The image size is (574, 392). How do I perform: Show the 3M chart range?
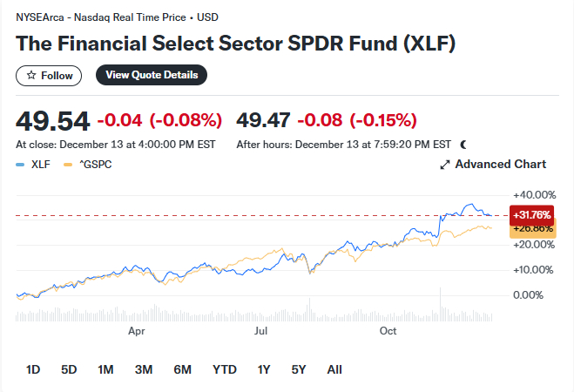click(x=144, y=369)
